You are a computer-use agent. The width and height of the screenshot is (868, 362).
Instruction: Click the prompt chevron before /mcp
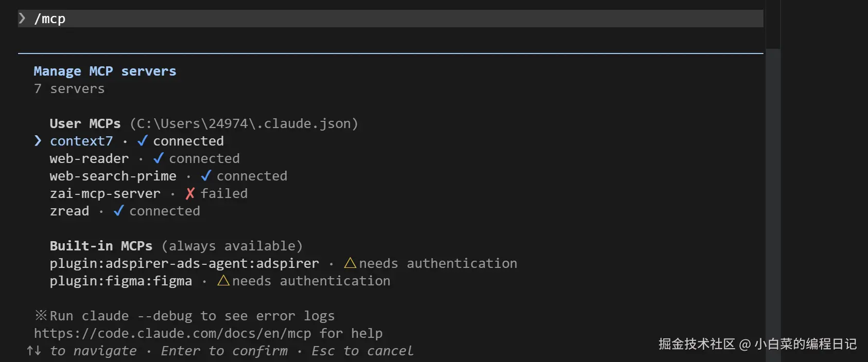point(22,19)
